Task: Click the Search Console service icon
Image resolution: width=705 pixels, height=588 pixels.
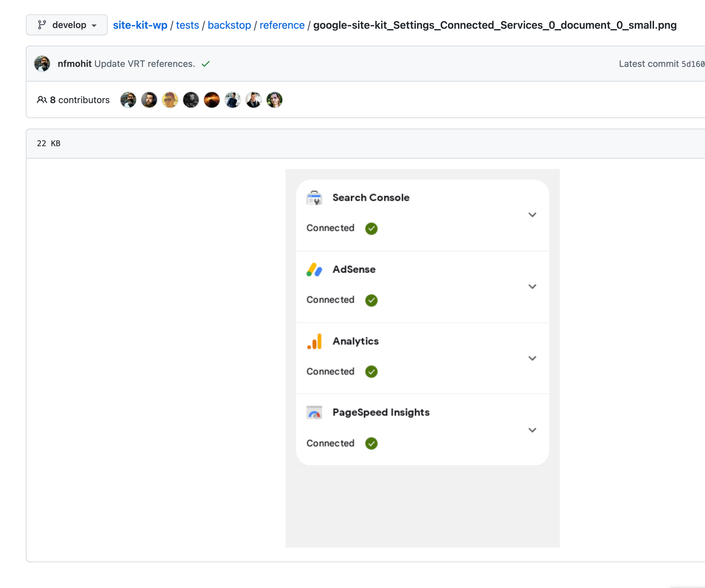Action: [314, 198]
